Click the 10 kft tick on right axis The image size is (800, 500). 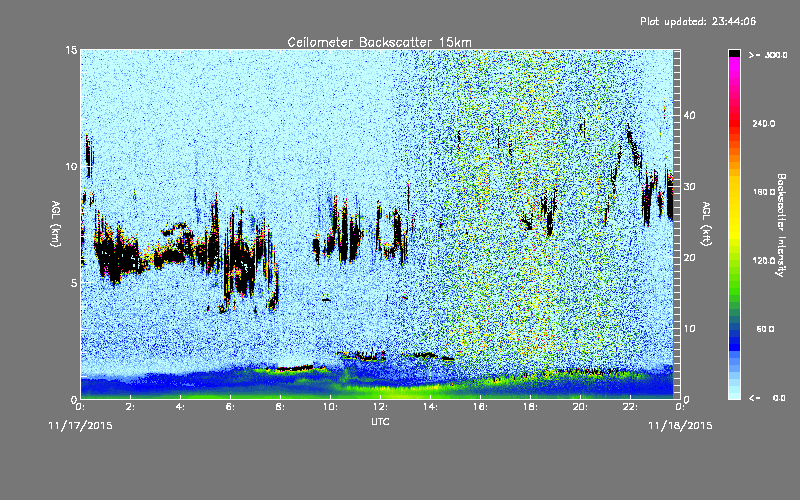[689, 329]
